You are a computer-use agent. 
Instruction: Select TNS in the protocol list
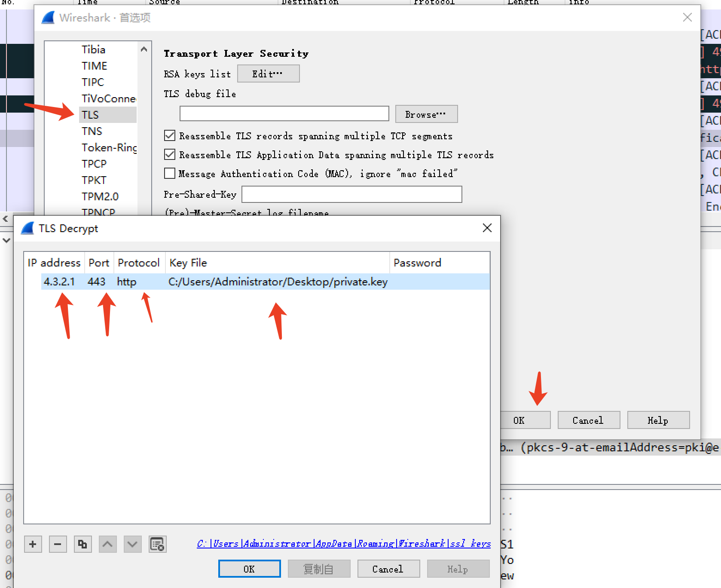click(x=92, y=131)
